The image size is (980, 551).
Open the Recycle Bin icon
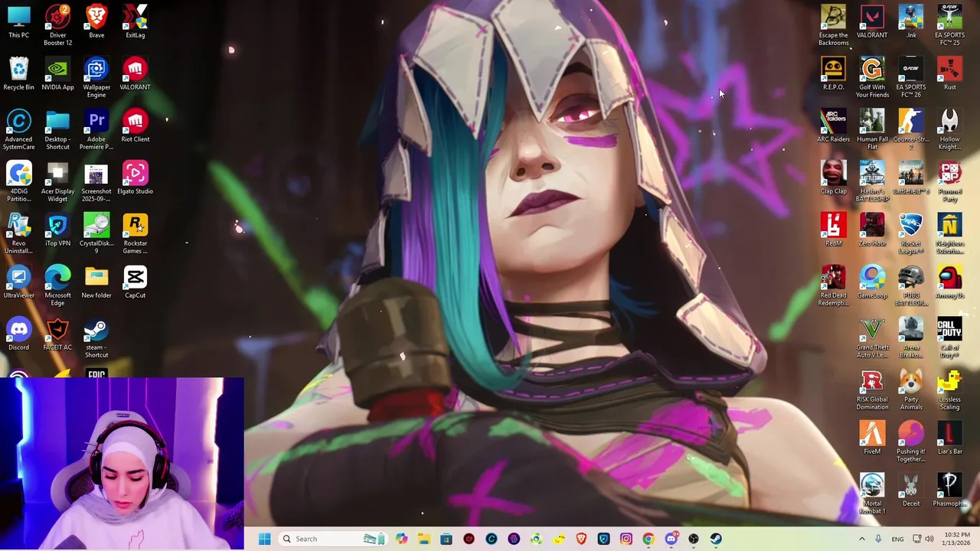point(19,73)
